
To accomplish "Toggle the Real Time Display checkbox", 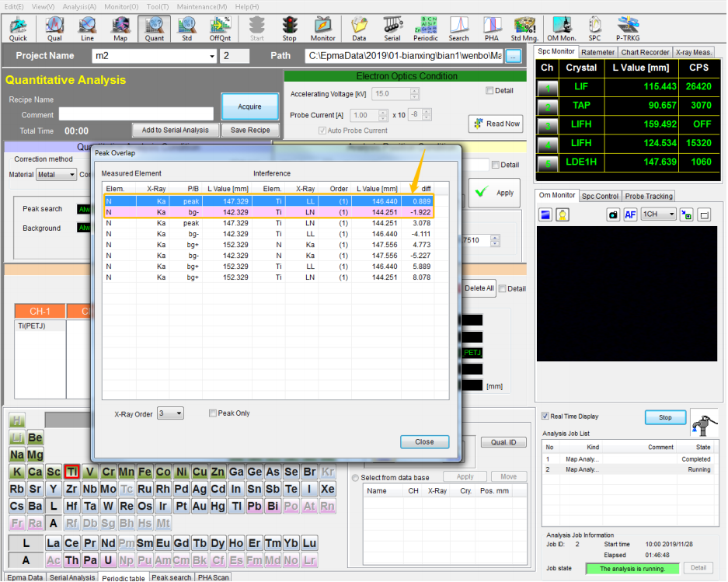I will click(546, 416).
